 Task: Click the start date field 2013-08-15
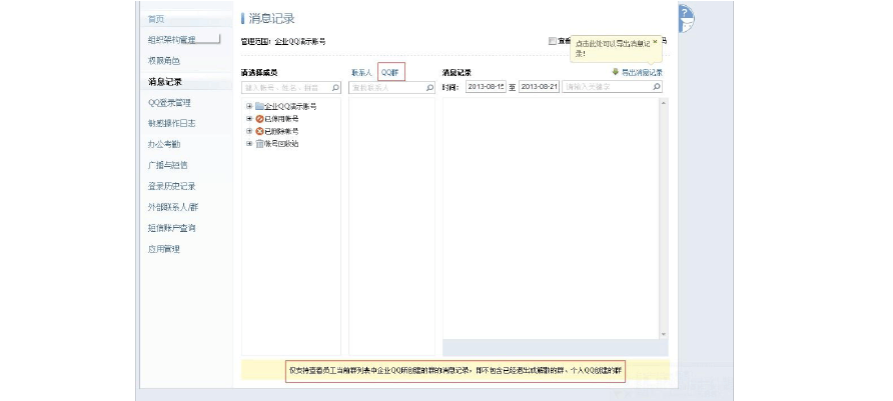(486, 88)
